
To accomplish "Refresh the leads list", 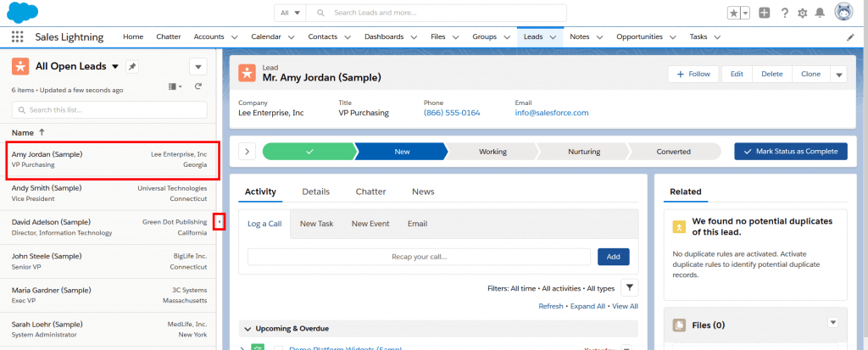I will tap(198, 87).
